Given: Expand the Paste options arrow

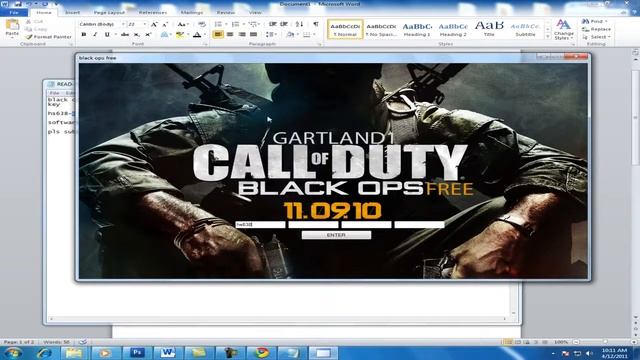Looking at the screenshot, I should [12, 38].
